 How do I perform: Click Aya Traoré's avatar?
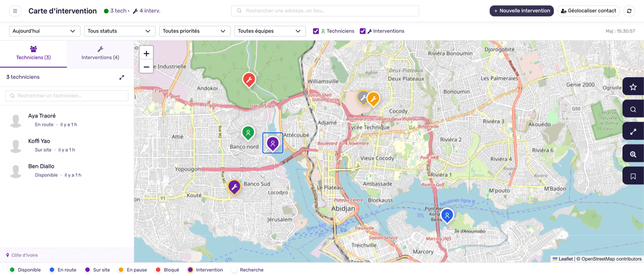[16, 120]
